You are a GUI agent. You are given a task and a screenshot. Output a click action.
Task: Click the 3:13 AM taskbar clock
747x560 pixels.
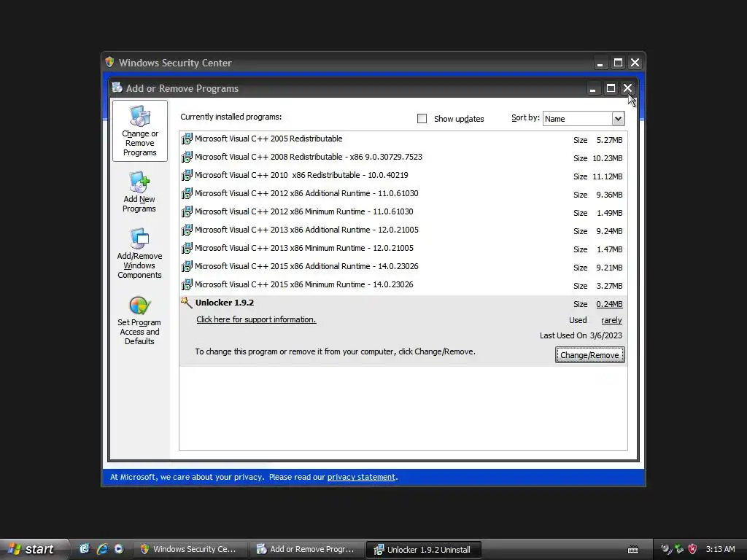coord(720,549)
